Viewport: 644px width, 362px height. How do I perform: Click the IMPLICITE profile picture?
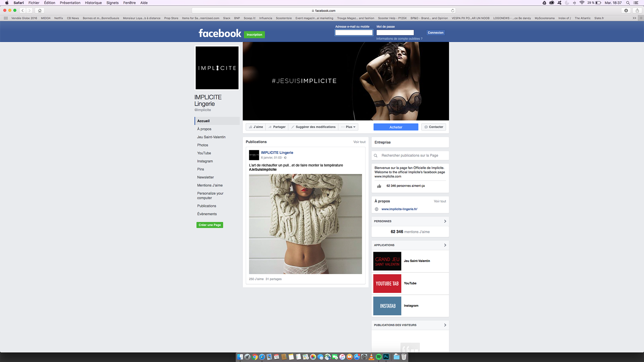tap(217, 68)
